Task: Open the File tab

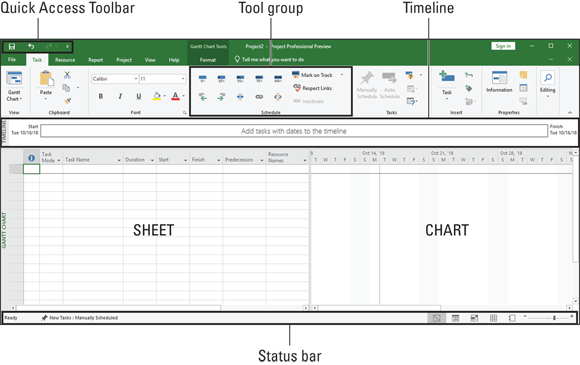Action: coord(12,60)
